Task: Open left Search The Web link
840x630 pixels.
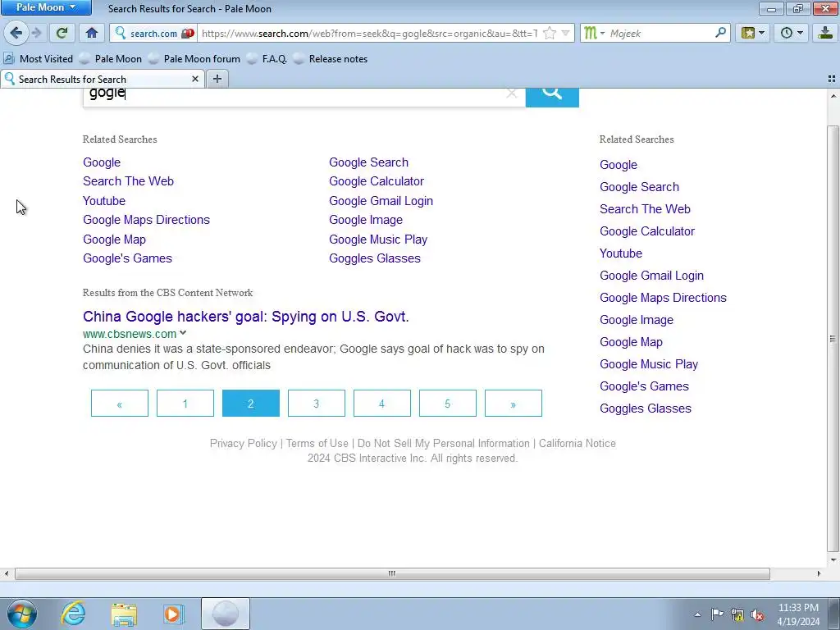Action: click(128, 181)
